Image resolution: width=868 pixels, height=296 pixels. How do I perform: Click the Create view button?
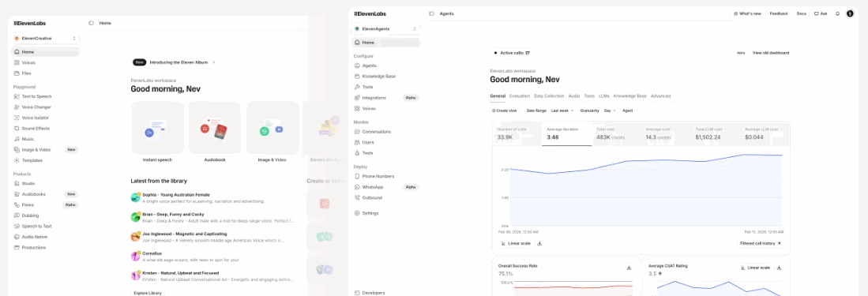[505, 111]
